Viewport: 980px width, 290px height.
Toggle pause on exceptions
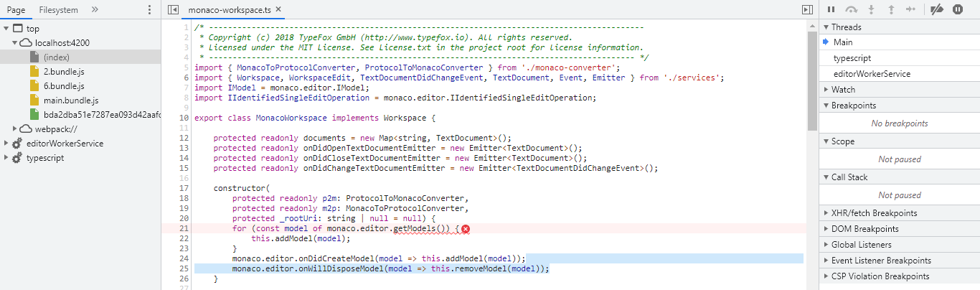(958, 9)
